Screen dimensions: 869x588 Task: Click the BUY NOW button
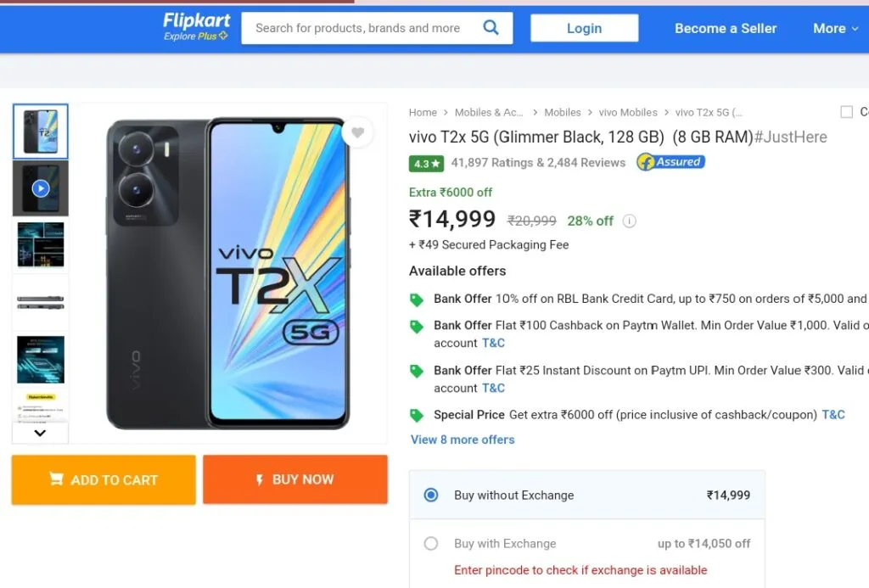point(294,479)
